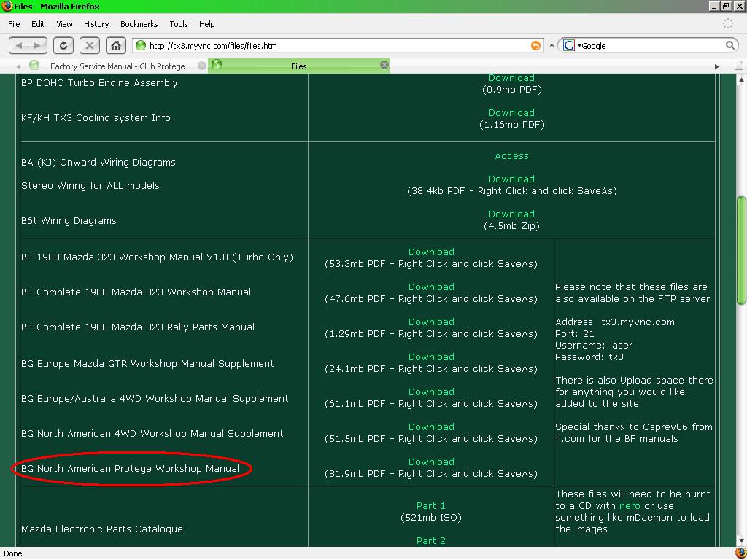Download the 61.1mb Europe/Australia 4WD Supplement

pos(431,392)
